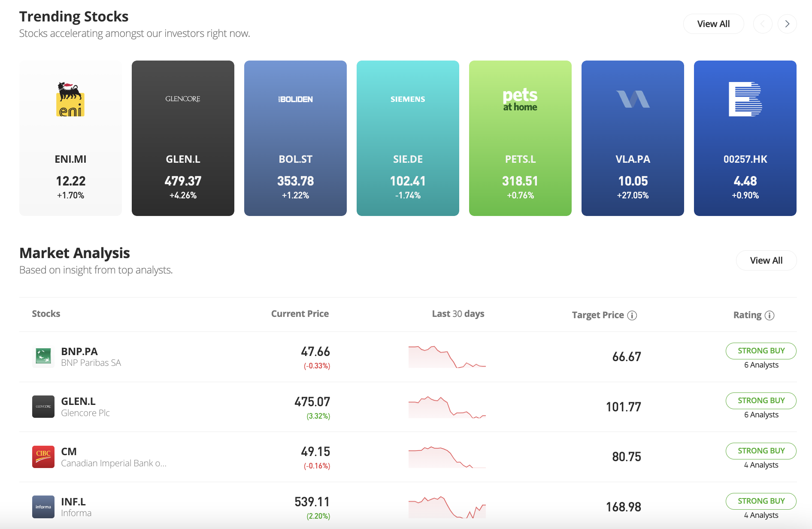
Task: Click the Target Price column header
Action: (598, 315)
